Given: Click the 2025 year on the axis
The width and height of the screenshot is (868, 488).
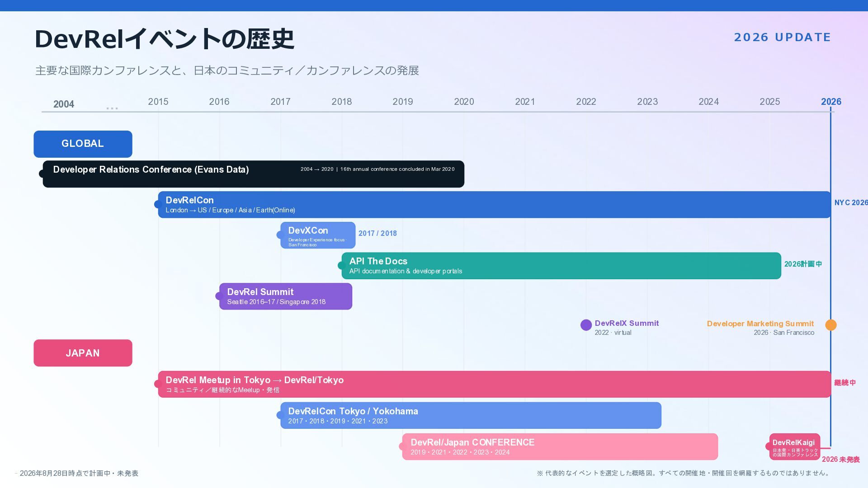Looking at the screenshot, I should pyautogui.click(x=770, y=102).
